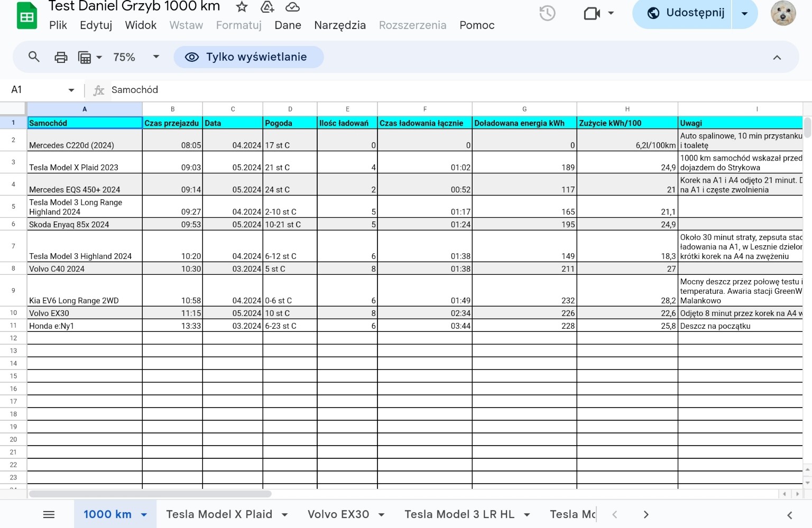Click the horizontal scrollbar thumb
Viewport: 812px width, 528px height.
(150, 494)
